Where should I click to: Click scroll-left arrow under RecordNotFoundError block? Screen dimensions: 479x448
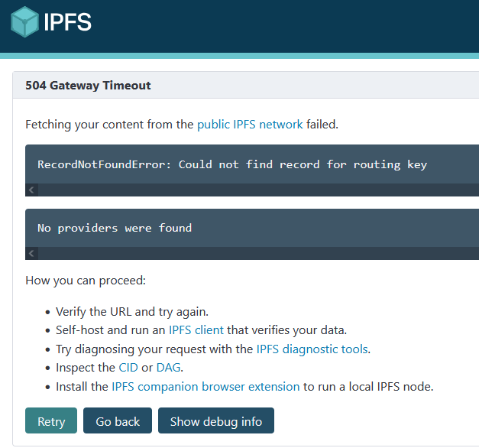[x=31, y=190]
